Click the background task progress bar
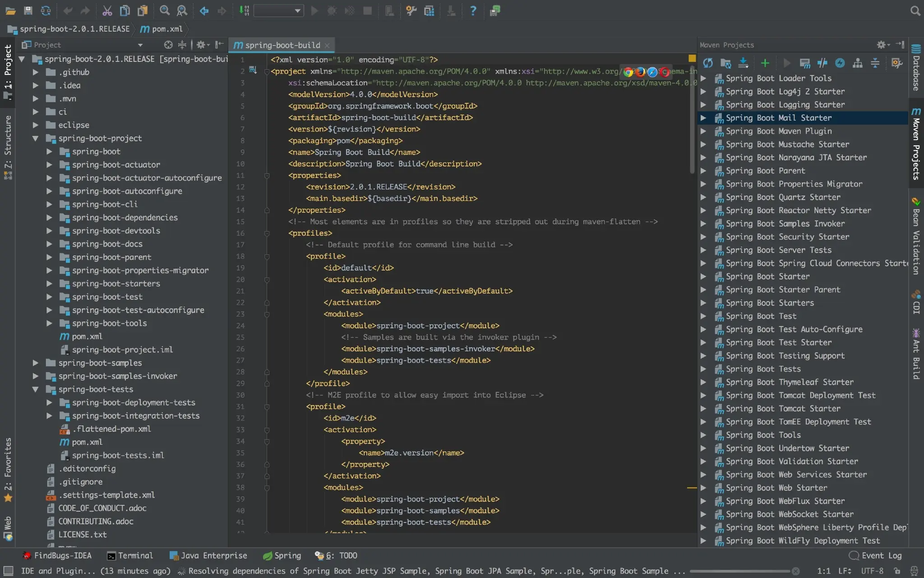The height and width of the screenshot is (578, 924). point(740,571)
